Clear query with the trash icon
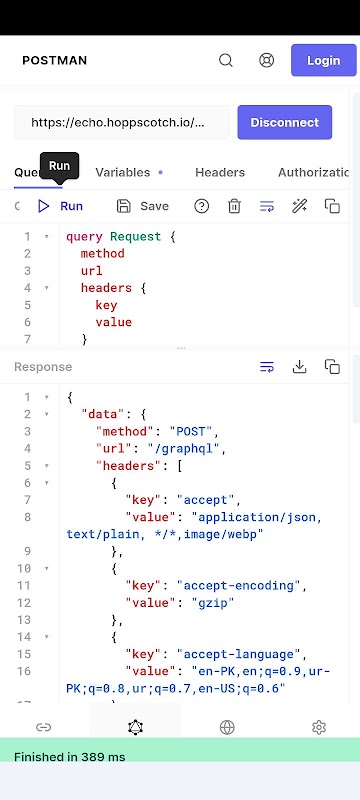360x800 pixels. (x=234, y=206)
